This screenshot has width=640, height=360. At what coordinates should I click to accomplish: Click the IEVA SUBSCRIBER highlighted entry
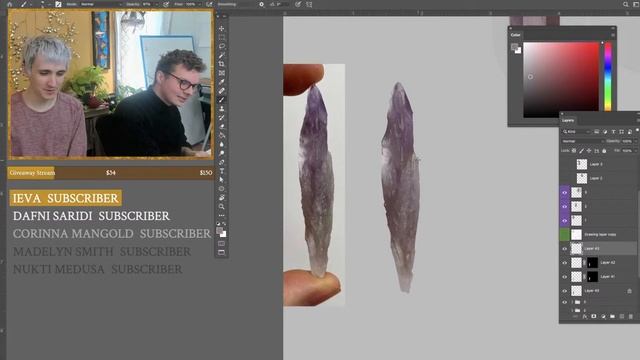pyautogui.click(x=66, y=198)
